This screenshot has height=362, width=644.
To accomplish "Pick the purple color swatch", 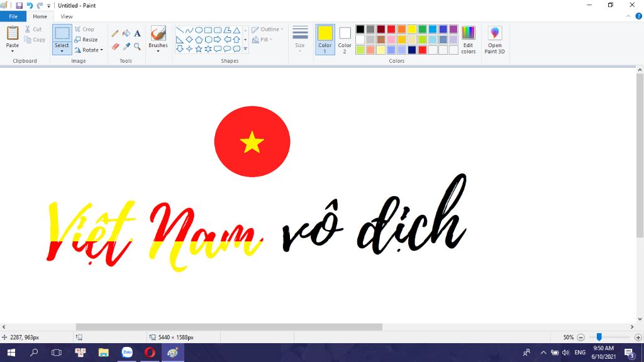I will 453,29.
